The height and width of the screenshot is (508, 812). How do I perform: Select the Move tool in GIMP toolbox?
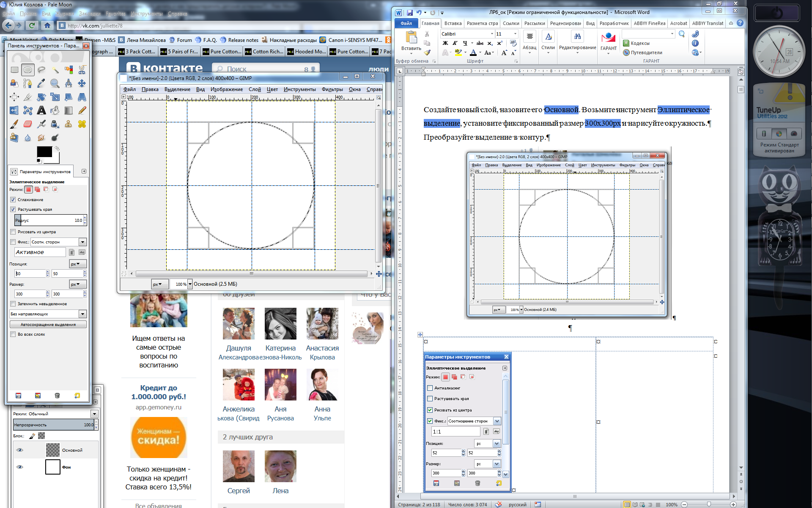(82, 83)
